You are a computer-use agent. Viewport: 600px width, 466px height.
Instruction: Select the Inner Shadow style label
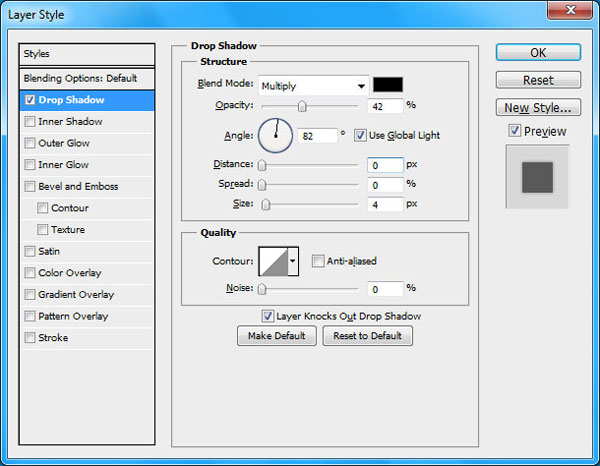[x=70, y=122]
